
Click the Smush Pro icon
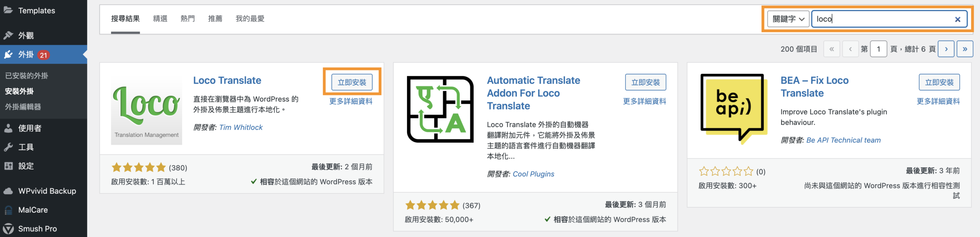coord(8,229)
